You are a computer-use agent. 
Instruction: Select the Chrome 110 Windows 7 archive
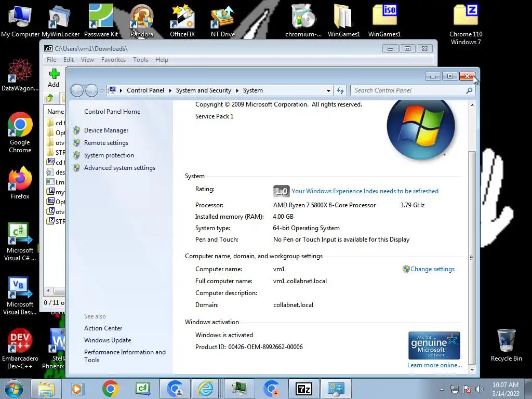pyautogui.click(x=465, y=25)
